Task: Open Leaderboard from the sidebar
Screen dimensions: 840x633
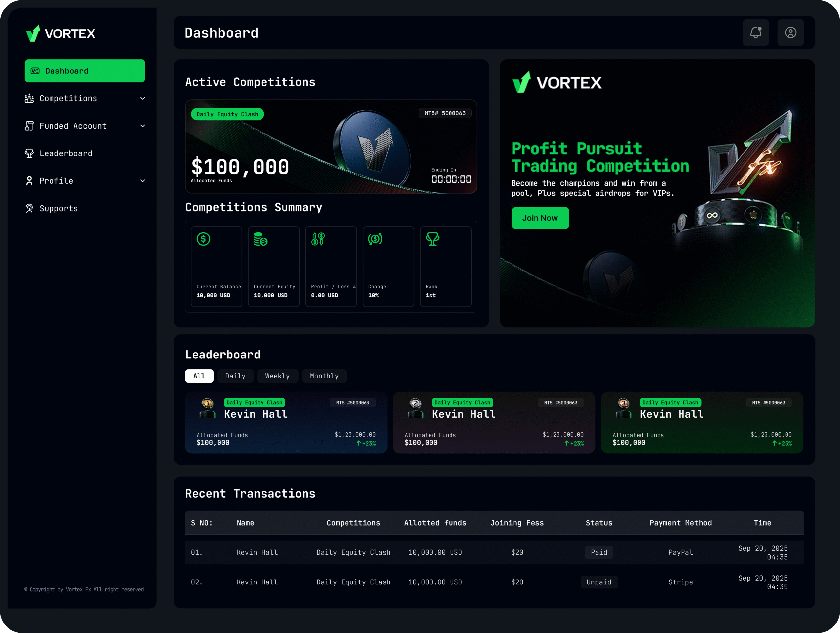Action: 66,153
